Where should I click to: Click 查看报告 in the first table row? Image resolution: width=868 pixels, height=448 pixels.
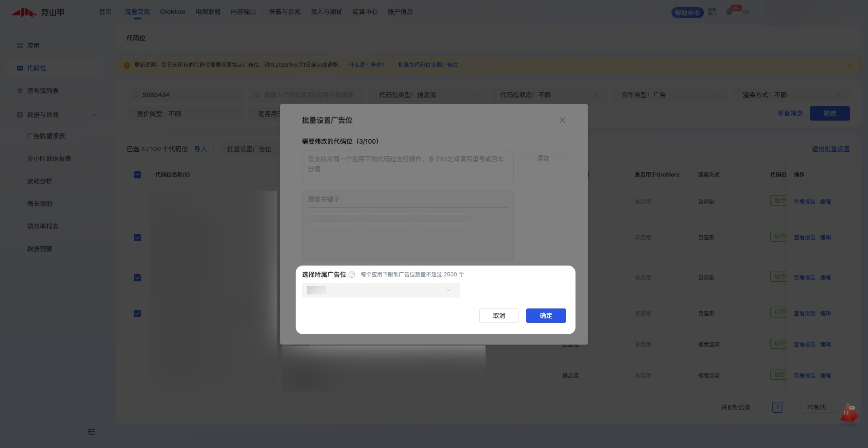point(805,202)
